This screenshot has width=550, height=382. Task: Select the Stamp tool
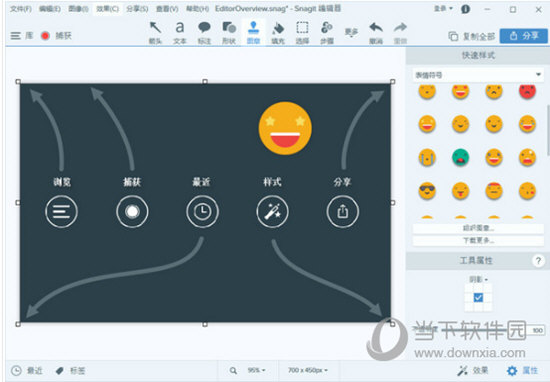click(253, 33)
